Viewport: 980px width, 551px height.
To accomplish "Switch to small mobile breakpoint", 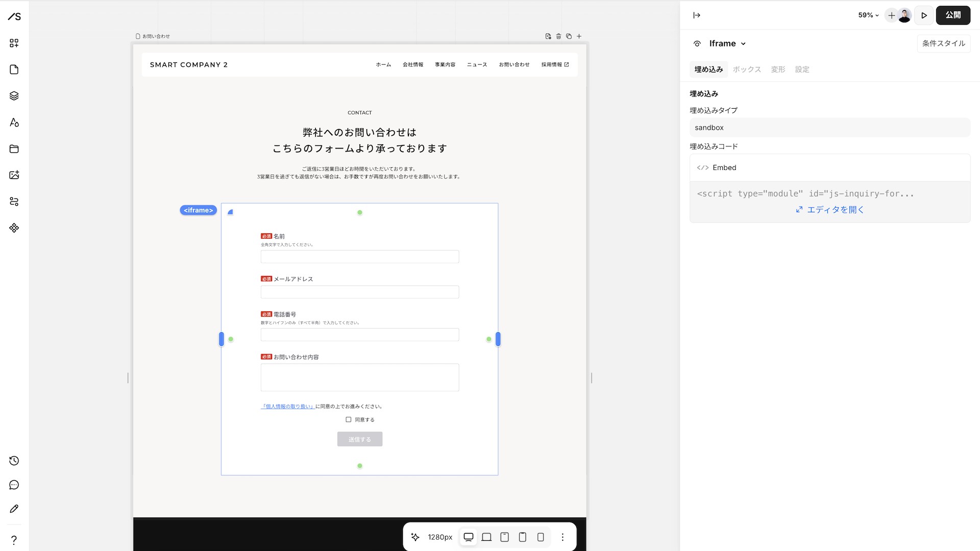I will pos(541,537).
